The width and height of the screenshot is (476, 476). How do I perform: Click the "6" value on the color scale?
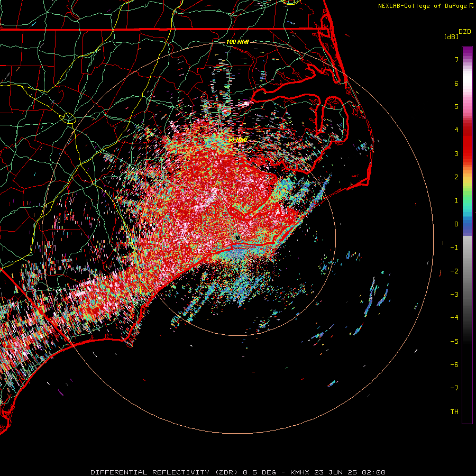pos(456,83)
